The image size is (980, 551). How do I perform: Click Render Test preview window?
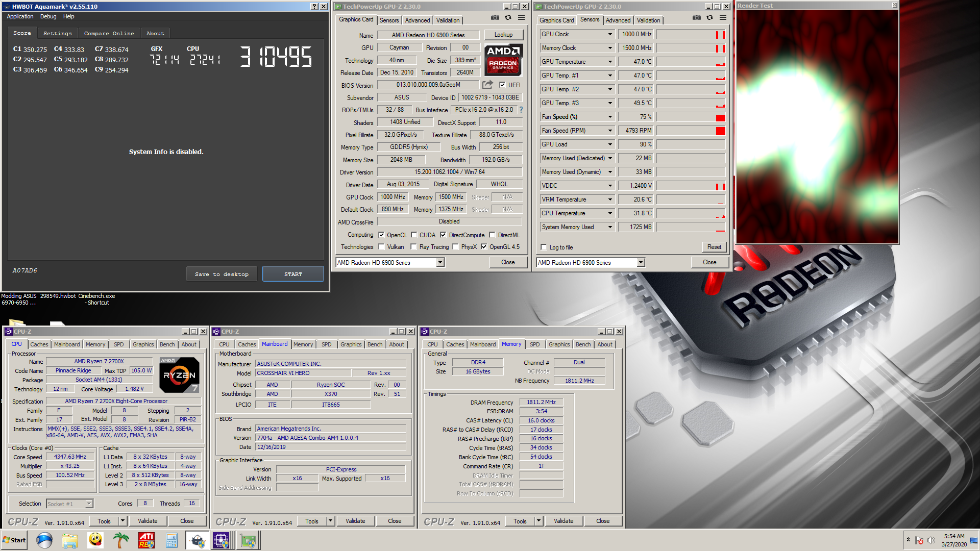tap(817, 127)
